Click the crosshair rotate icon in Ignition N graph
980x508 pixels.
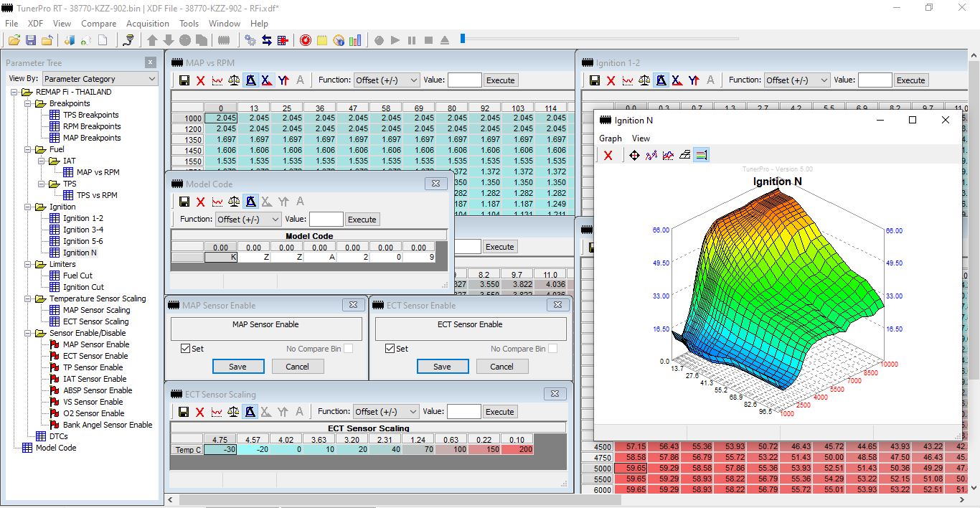click(634, 155)
